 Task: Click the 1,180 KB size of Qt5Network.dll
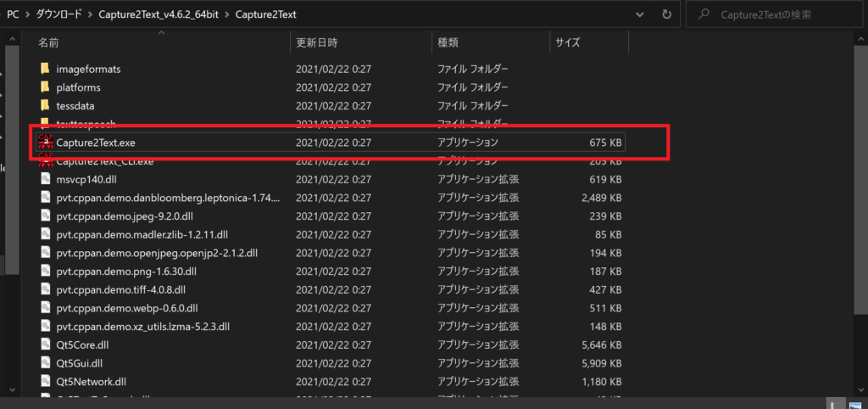pos(602,381)
